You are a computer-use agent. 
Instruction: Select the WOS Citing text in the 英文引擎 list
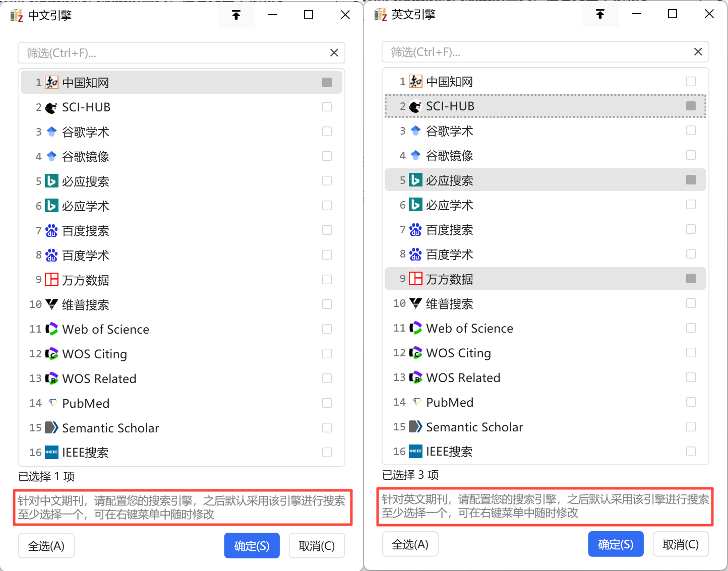coord(459,353)
